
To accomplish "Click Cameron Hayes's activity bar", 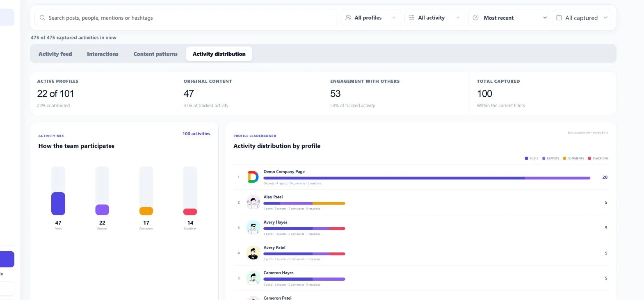I will pos(304,279).
